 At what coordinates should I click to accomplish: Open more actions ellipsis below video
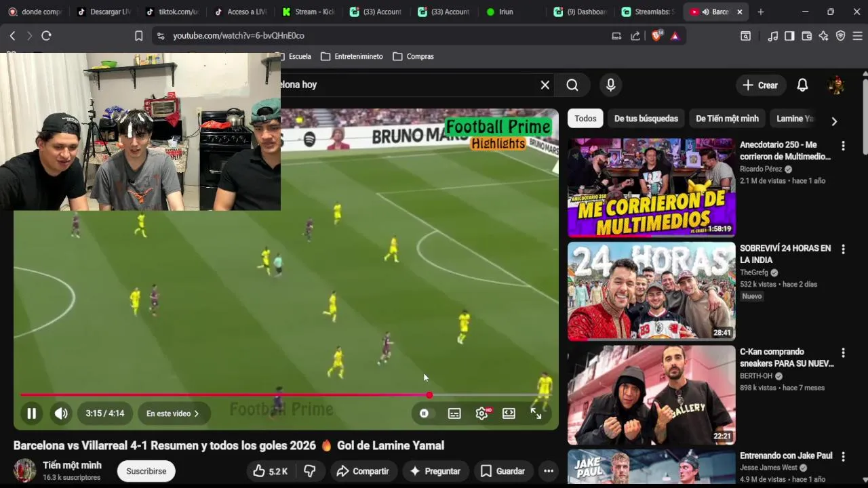(549, 471)
